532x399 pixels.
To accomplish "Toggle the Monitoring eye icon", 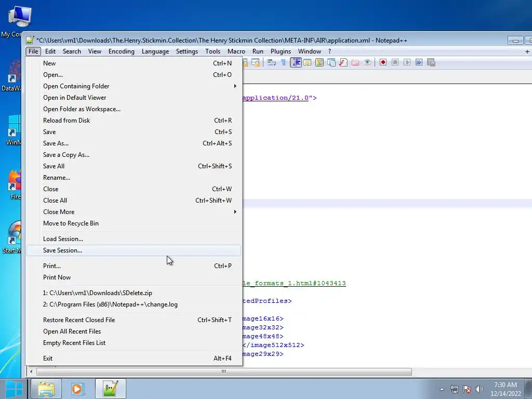I will (x=367, y=62).
